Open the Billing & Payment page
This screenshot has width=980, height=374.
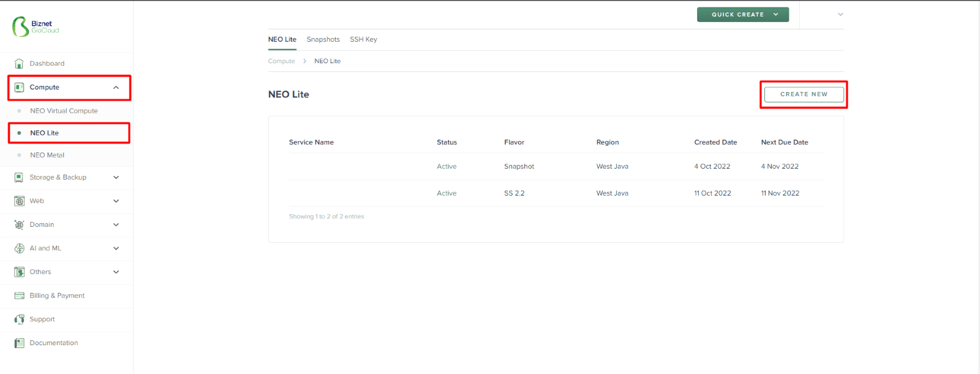coord(57,296)
